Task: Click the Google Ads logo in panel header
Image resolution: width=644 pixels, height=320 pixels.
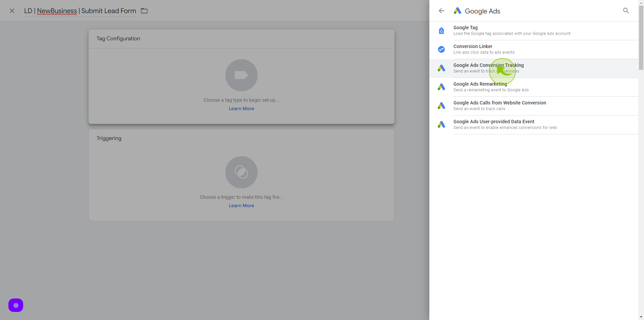Action: click(458, 11)
